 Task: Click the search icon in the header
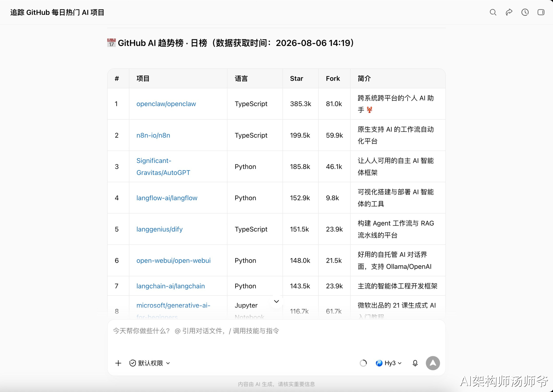click(x=493, y=12)
